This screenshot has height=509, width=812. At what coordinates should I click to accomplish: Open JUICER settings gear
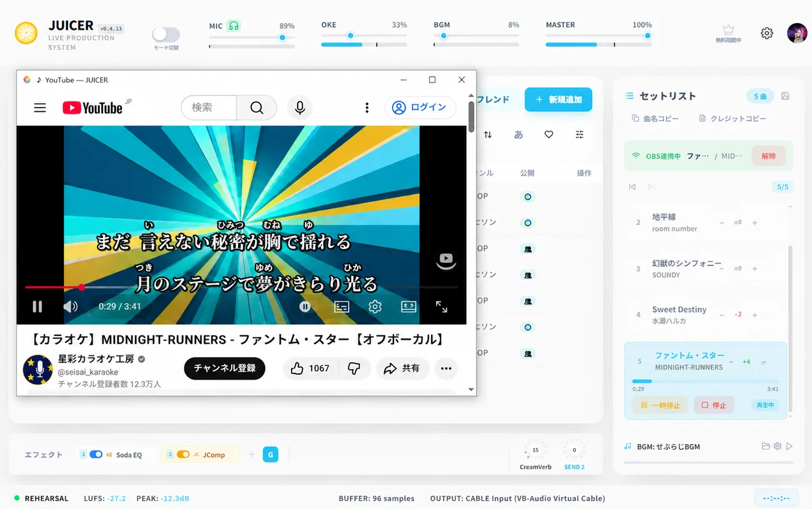pyautogui.click(x=767, y=33)
